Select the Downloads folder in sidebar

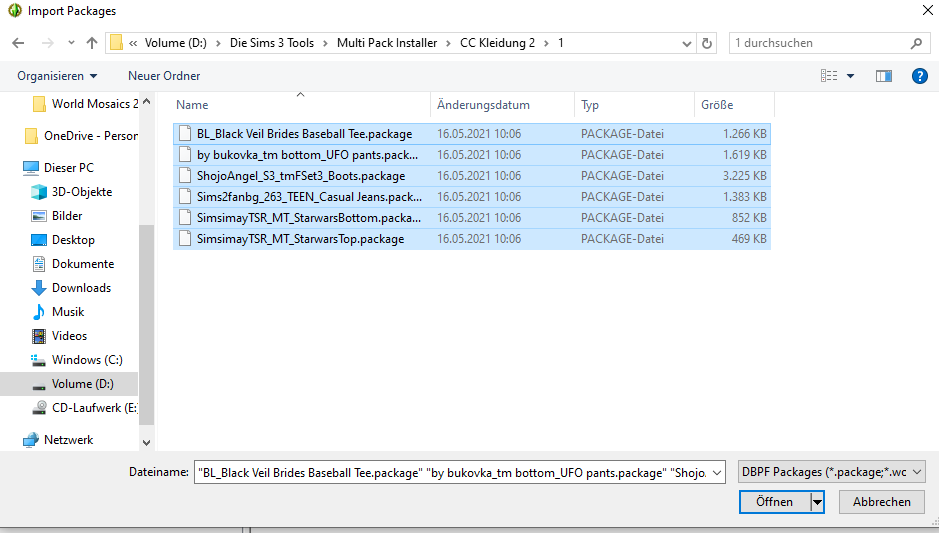point(81,288)
